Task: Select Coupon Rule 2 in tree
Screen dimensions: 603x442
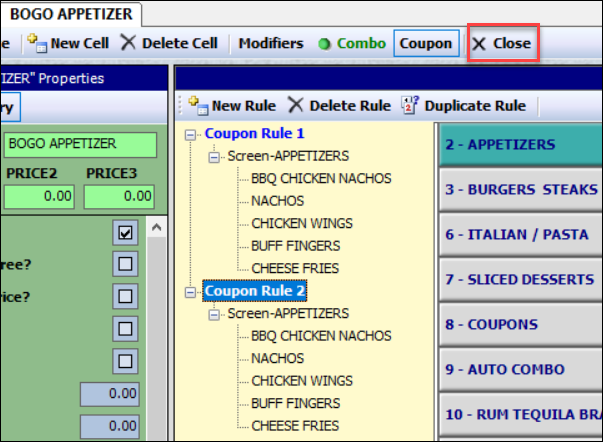Action: pyautogui.click(x=255, y=291)
